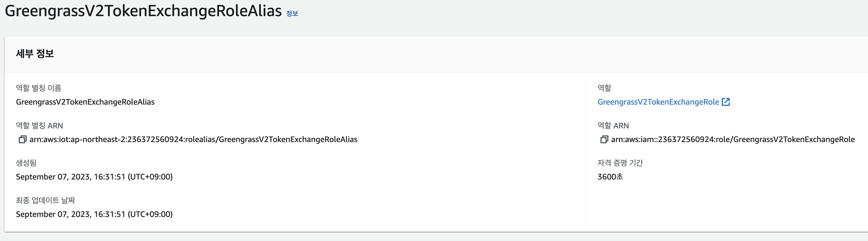Click the 역할 별칭 이름 label
The width and height of the screenshot is (868, 241).
(x=39, y=88)
